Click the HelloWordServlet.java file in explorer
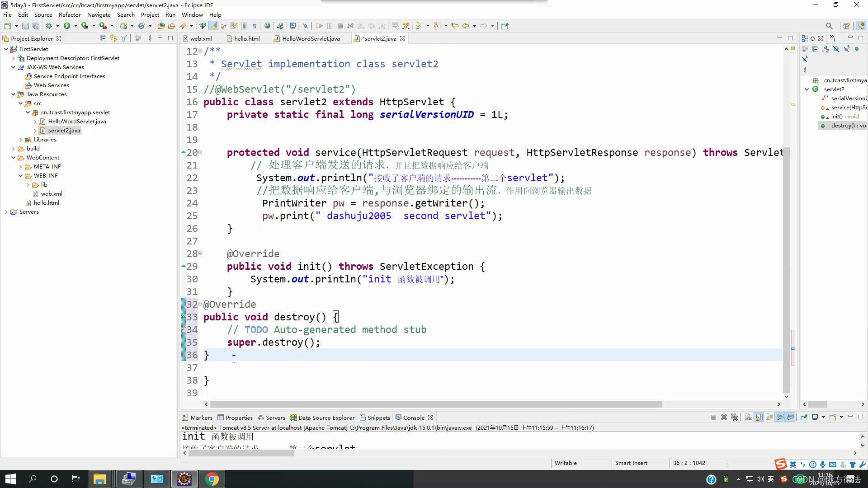868x488 pixels. (76, 121)
